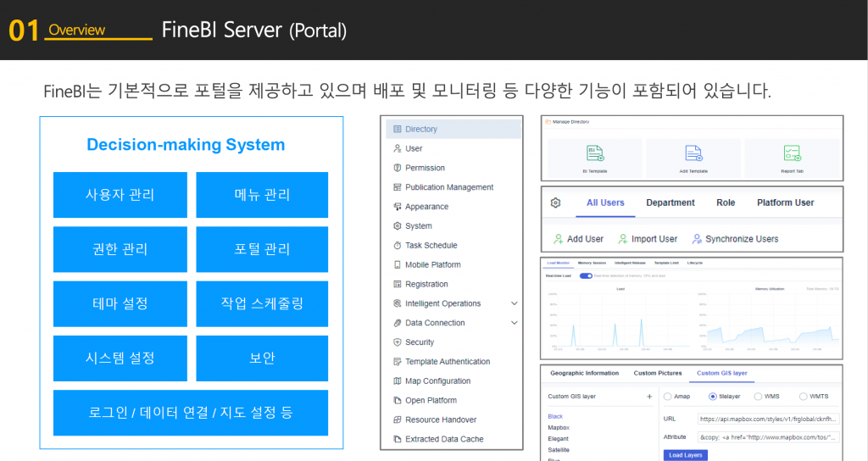The width and height of the screenshot is (868, 461).
Task: Open the Custom Pictures tab
Action: 657,374
